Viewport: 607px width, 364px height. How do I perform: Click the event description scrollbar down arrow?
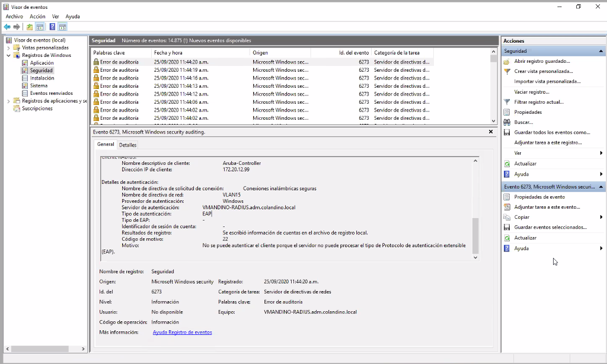(475, 257)
